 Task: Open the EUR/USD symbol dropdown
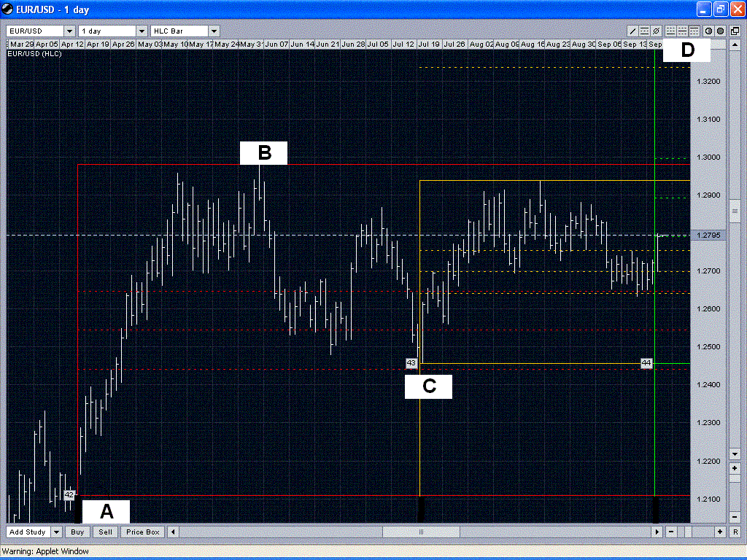click(x=69, y=31)
